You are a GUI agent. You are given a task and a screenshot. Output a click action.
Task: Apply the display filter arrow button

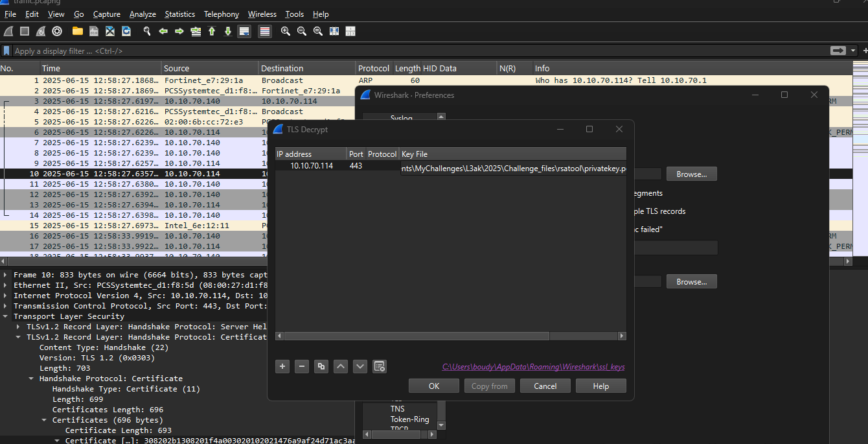839,51
